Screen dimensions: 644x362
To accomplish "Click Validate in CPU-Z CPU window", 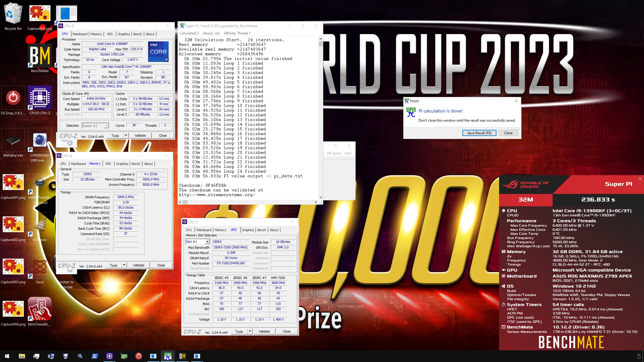I will (x=140, y=135).
